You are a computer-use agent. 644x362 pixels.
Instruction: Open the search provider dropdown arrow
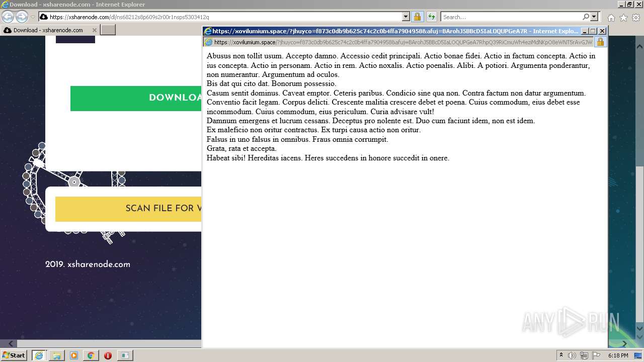tap(594, 17)
